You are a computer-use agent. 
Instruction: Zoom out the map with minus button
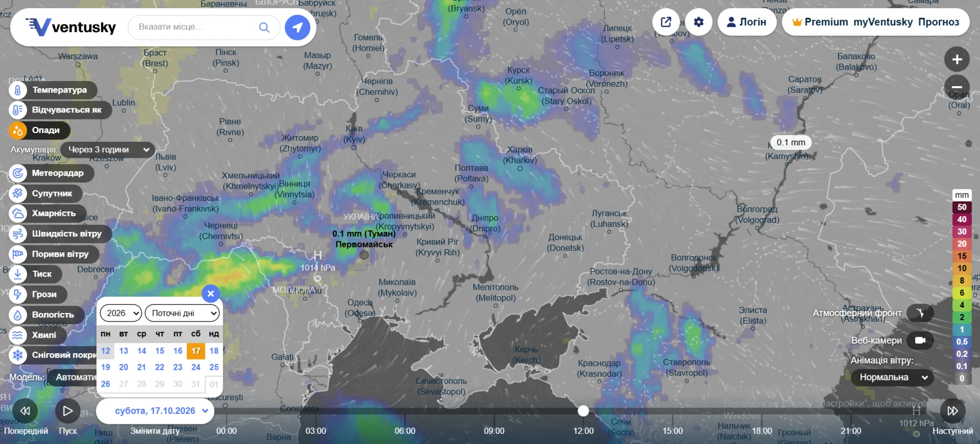(957, 87)
